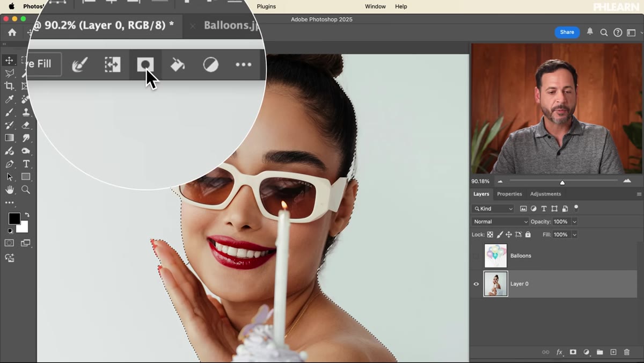Add a layer mask
Screen dimensions: 644x363
click(x=573, y=352)
